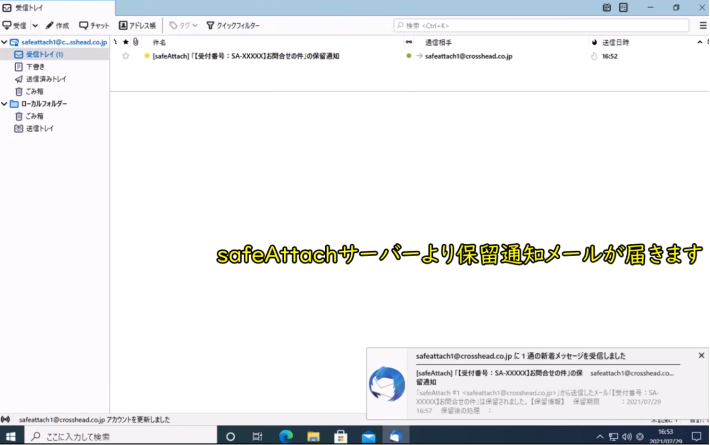Close the new message notification popup

point(701,355)
